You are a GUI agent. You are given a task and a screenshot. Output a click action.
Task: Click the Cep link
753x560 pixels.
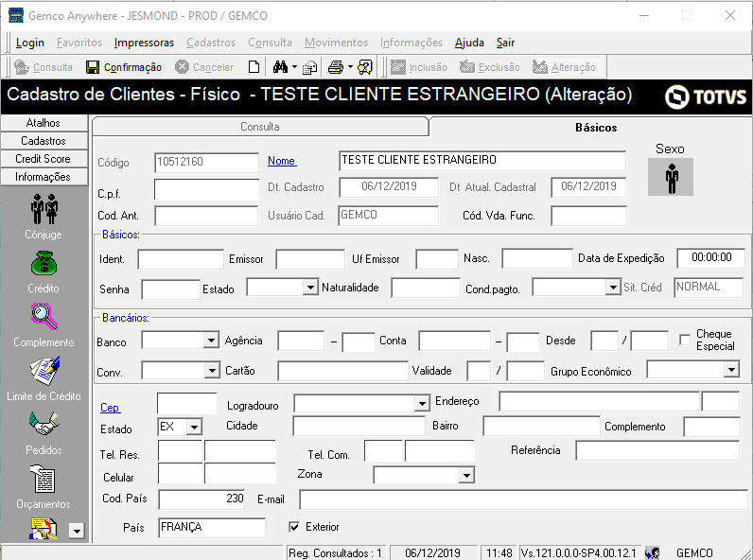110,408
